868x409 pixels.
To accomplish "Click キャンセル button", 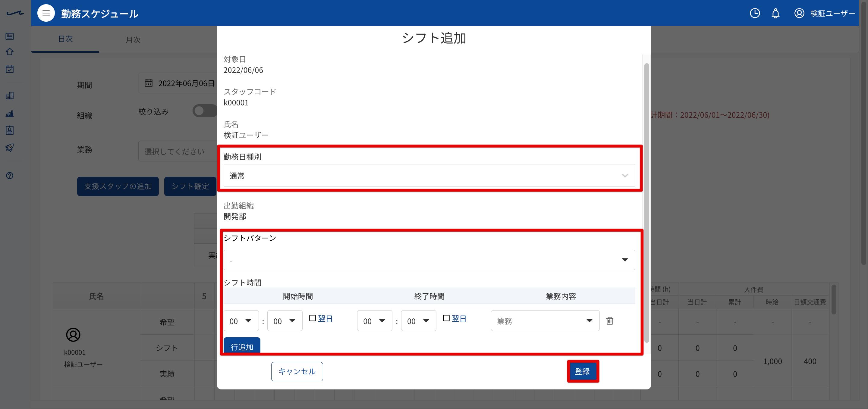I will click(x=297, y=371).
